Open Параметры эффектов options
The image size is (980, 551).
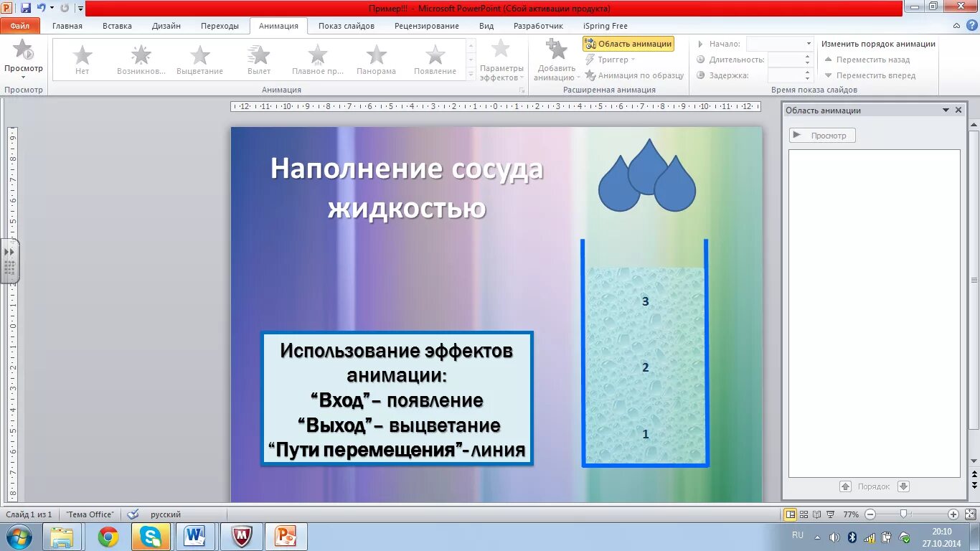click(x=501, y=60)
